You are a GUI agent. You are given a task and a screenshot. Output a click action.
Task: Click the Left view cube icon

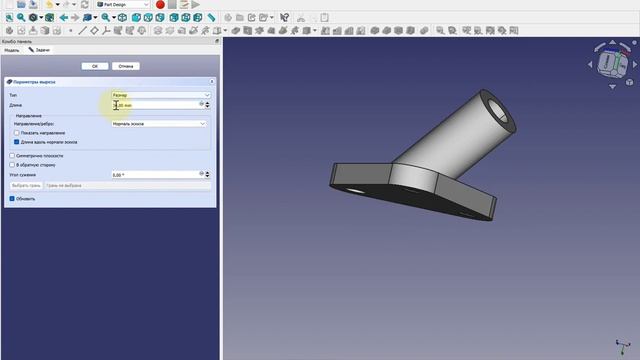tap(198, 18)
